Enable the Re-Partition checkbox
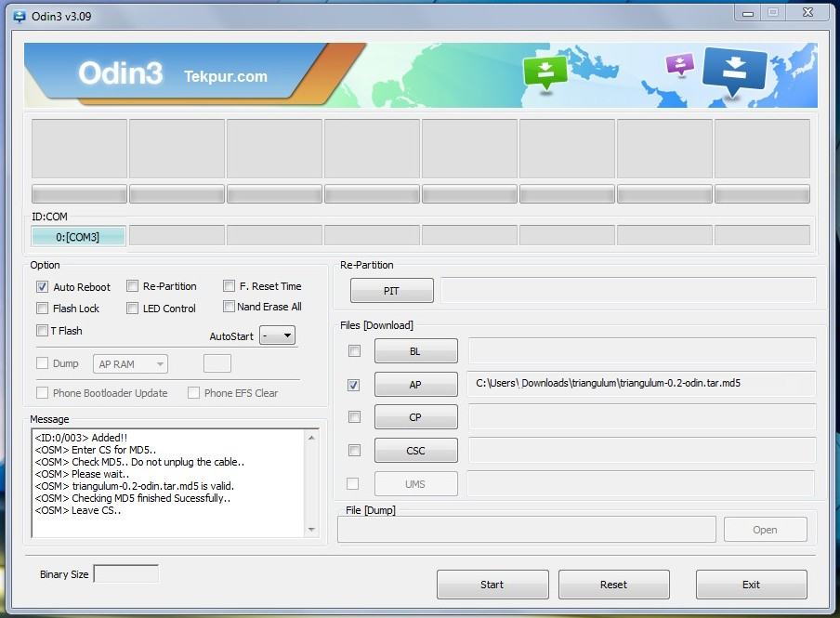The width and height of the screenshot is (840, 618). (x=133, y=286)
